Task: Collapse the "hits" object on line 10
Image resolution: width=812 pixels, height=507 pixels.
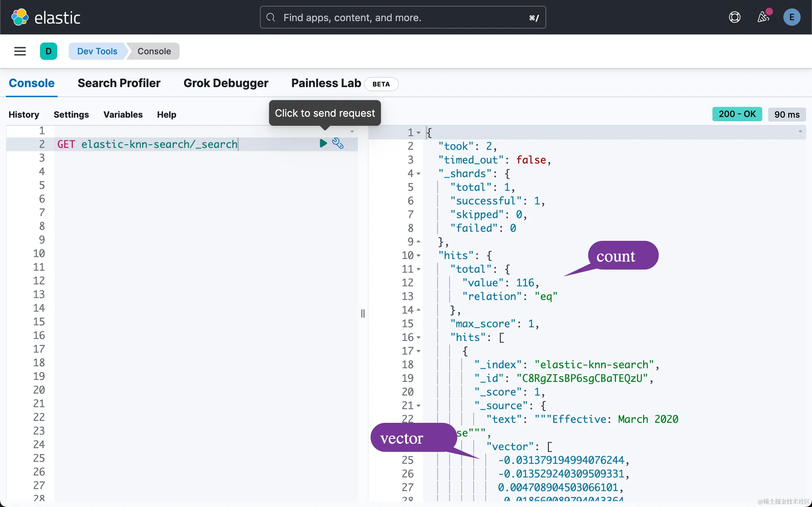Action: (x=418, y=255)
